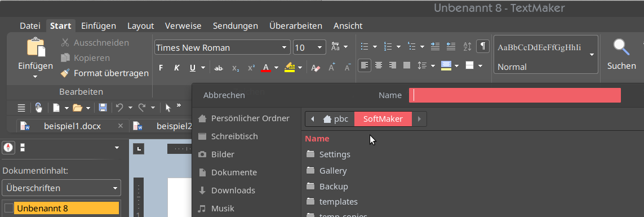This screenshot has width=644, height=217.
Task: Open the underline style dropdown arrow
Action: [203, 68]
